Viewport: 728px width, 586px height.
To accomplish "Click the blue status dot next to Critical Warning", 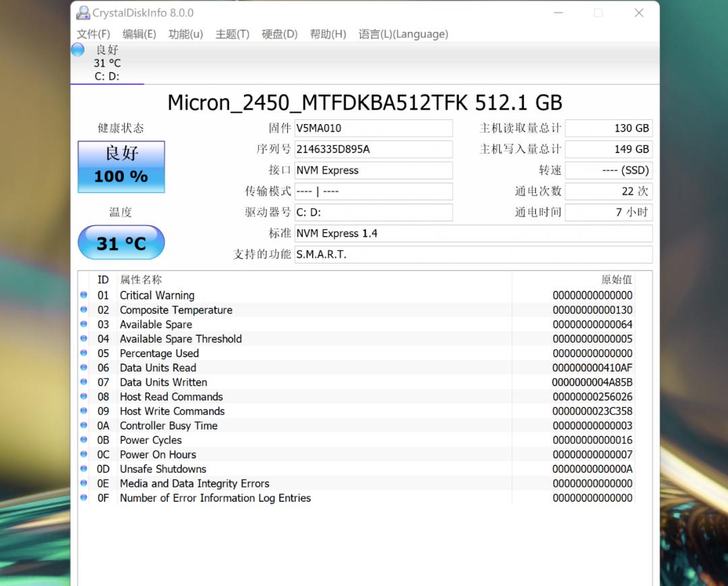I will (83, 295).
